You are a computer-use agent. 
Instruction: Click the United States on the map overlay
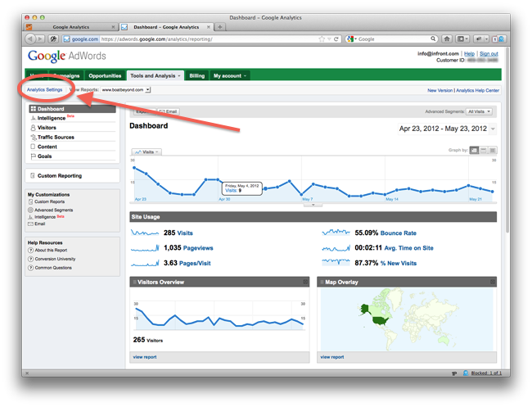380,320
